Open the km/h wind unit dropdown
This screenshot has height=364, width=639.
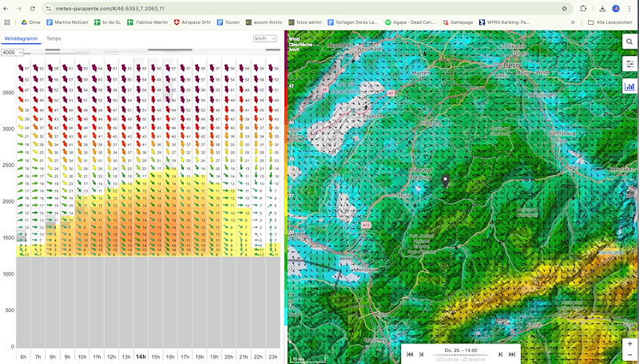[264, 38]
